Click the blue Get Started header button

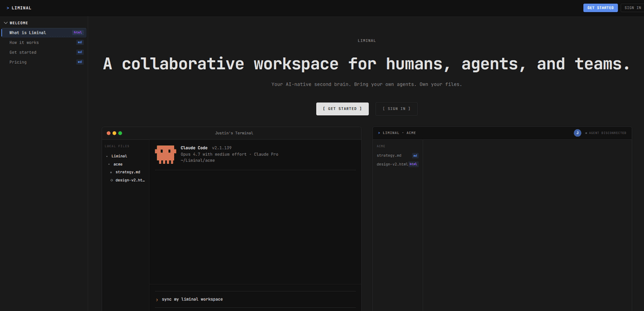point(600,8)
